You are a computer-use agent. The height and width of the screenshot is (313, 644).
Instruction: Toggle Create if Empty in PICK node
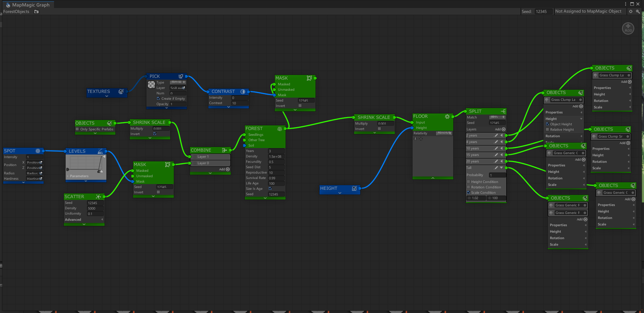click(158, 98)
